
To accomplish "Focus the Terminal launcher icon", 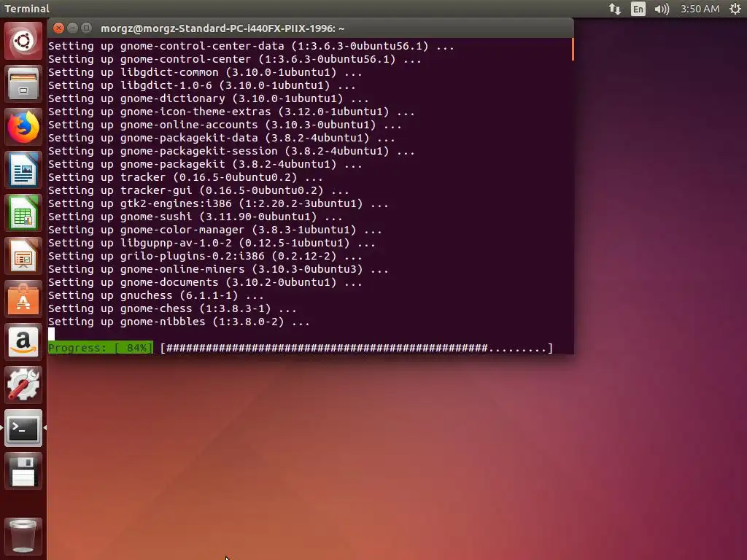I will (23, 427).
